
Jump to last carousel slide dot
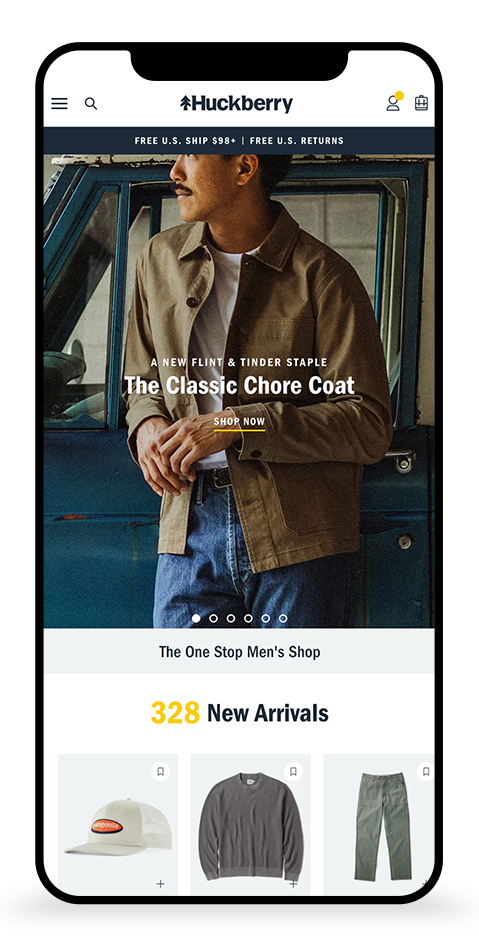tap(283, 618)
